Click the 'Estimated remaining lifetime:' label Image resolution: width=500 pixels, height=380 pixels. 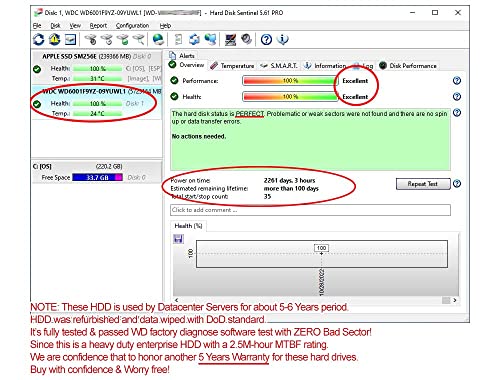point(209,189)
